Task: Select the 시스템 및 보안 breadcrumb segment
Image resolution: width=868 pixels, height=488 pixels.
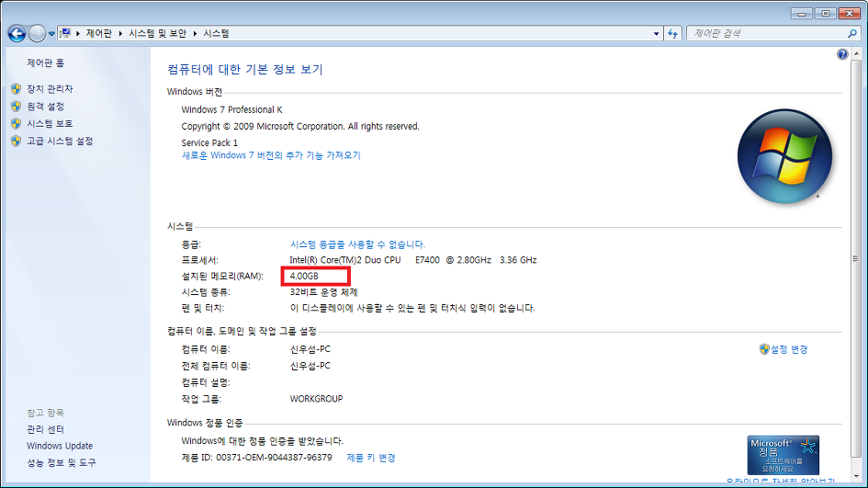Action: click(x=157, y=33)
